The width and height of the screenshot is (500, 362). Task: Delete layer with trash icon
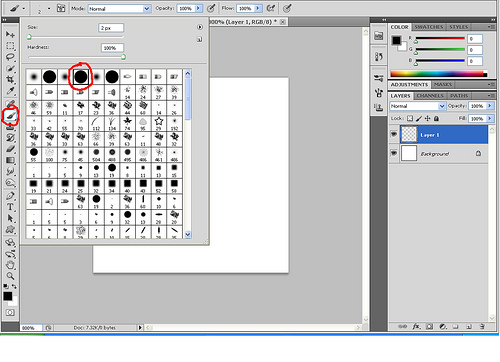point(482,327)
